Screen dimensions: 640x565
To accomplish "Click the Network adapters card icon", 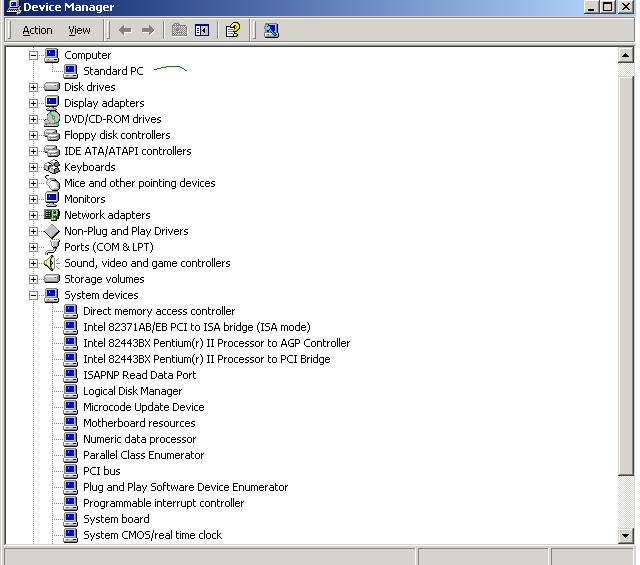I will coord(51,215).
